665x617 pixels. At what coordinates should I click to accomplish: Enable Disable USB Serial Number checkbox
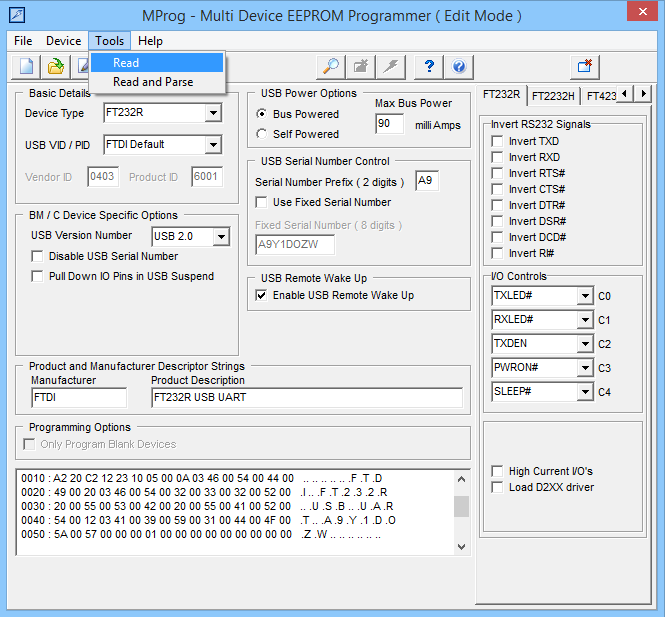coord(37,256)
